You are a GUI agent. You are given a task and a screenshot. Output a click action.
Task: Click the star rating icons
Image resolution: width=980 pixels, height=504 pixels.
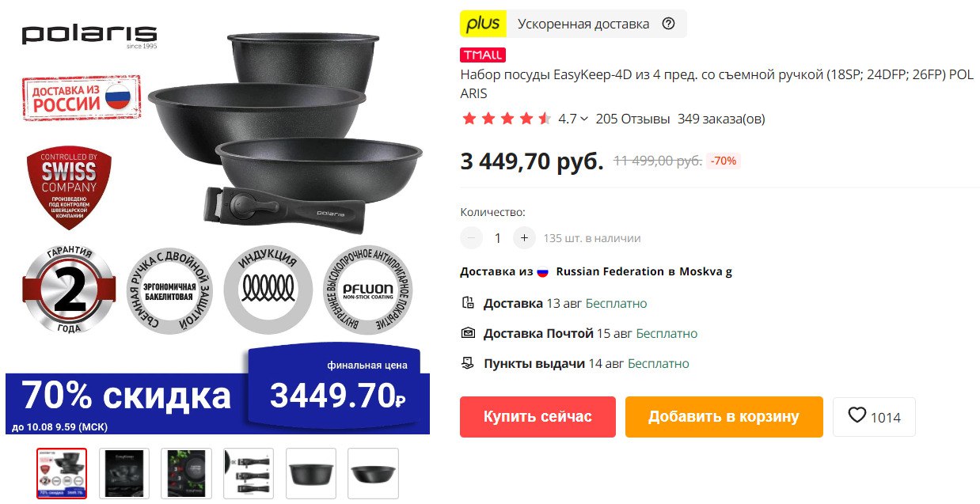coord(506,119)
